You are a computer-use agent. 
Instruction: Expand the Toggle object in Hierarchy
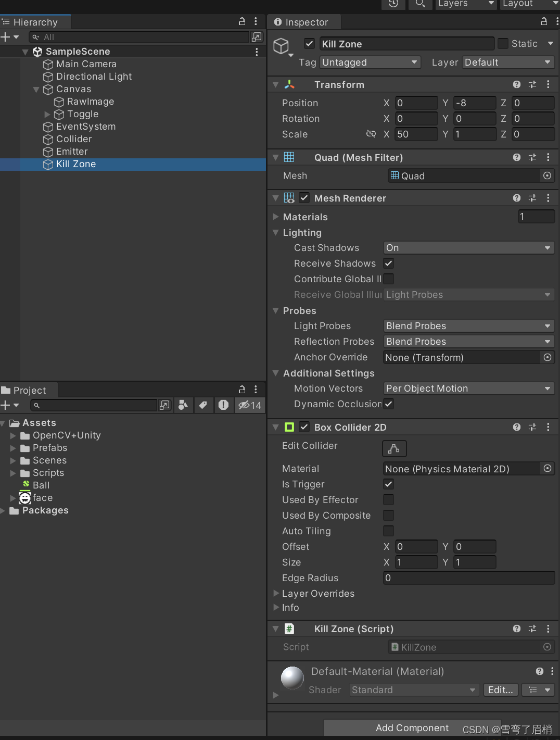click(47, 114)
